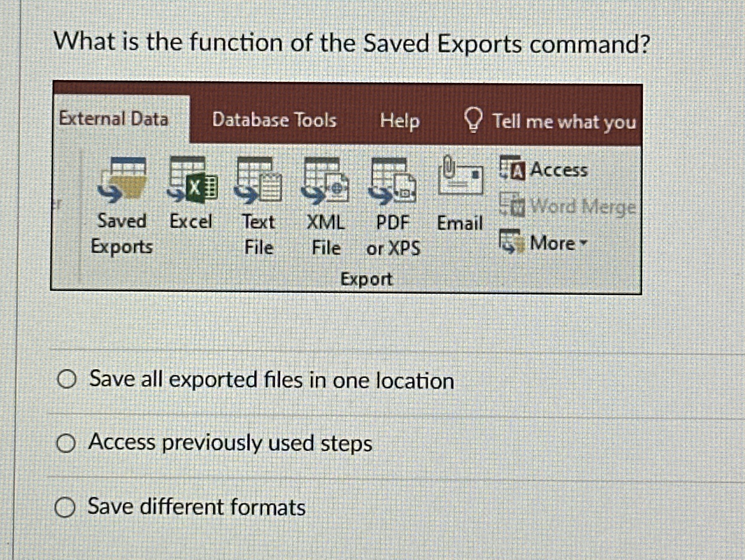Select 'Save all exported files in one location'

(68, 381)
